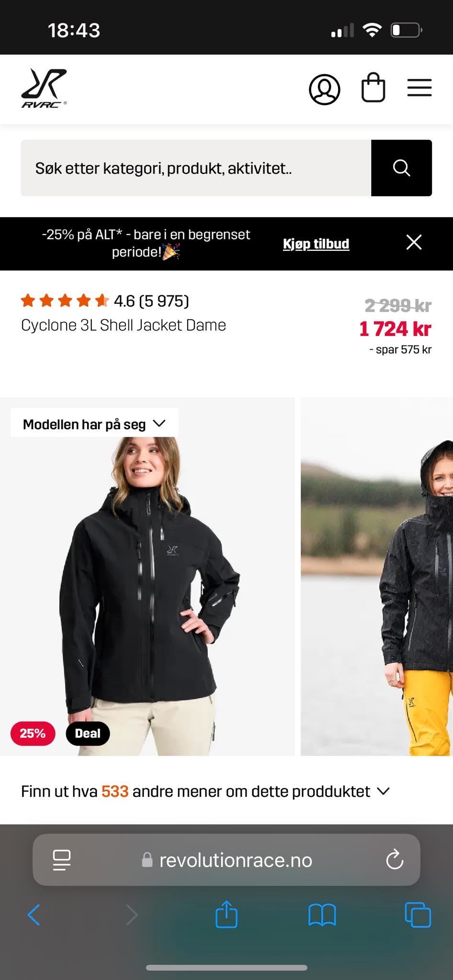The image size is (453, 980).
Task: View the black jacket studio photo
Action: coord(147,577)
